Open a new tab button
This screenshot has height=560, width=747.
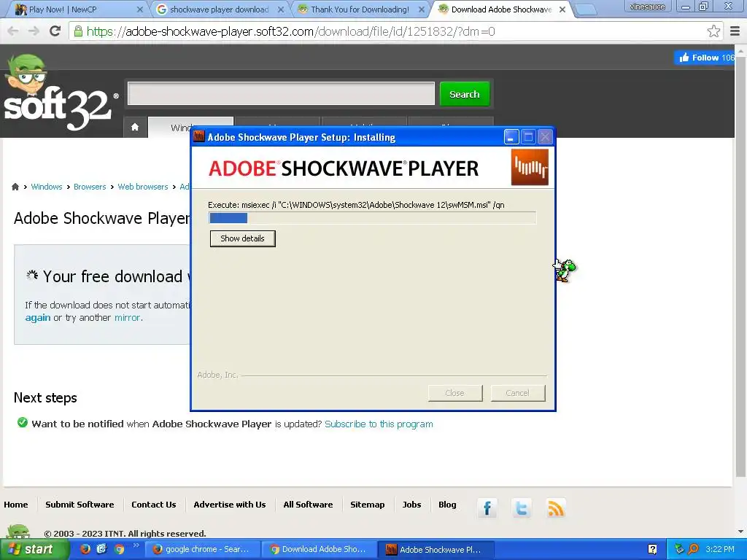tap(586, 9)
